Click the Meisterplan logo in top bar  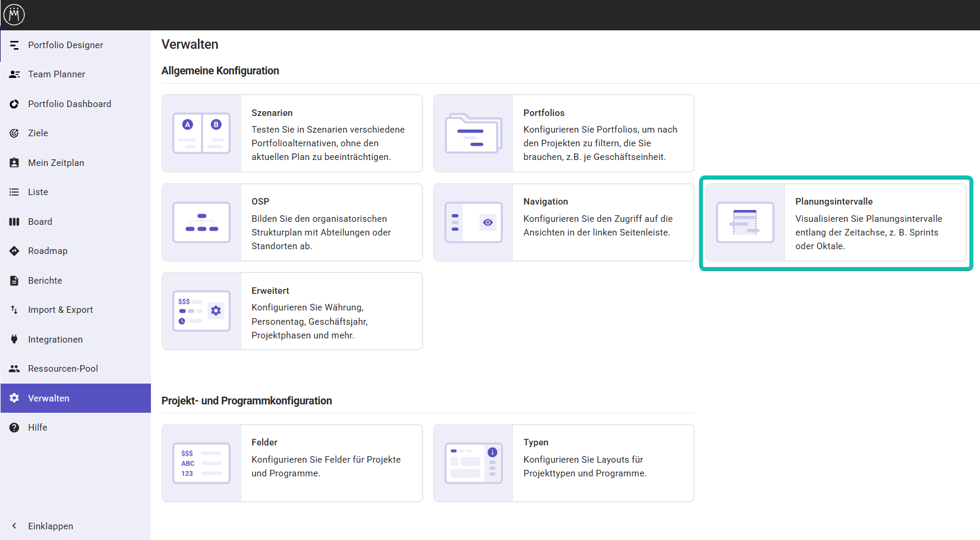(14, 14)
